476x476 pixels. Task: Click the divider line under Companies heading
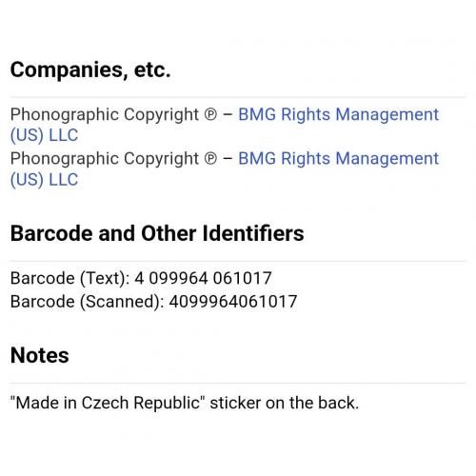(238, 97)
